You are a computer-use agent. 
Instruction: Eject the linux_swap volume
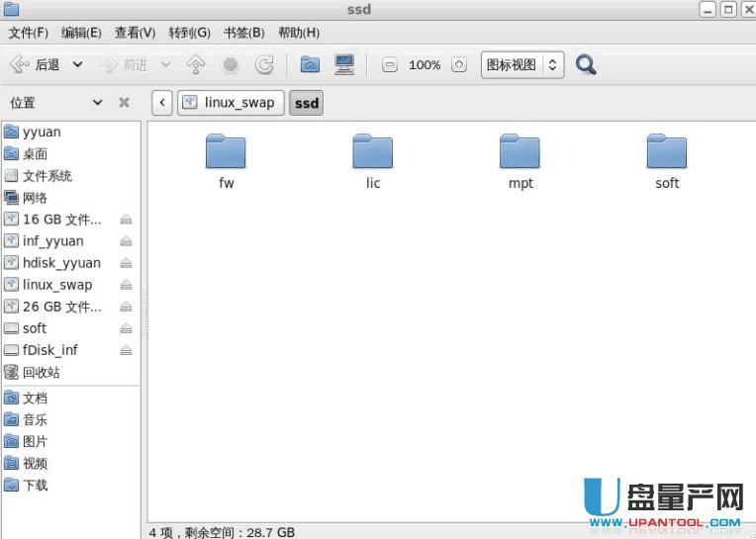(x=126, y=285)
